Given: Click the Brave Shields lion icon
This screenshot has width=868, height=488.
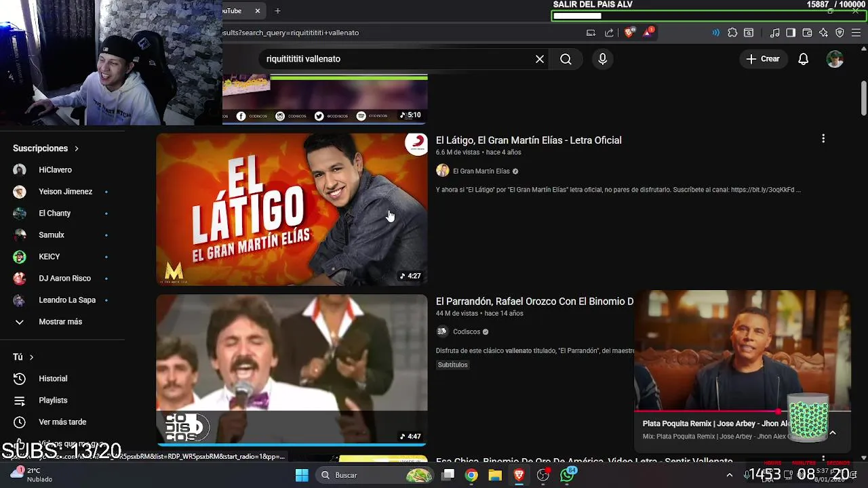Looking at the screenshot, I should (x=629, y=33).
